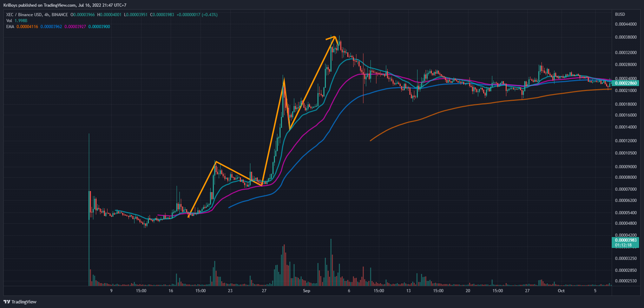Click the date label 6 on time axis
The width and height of the screenshot is (644, 308).
pyautogui.click(x=349, y=291)
